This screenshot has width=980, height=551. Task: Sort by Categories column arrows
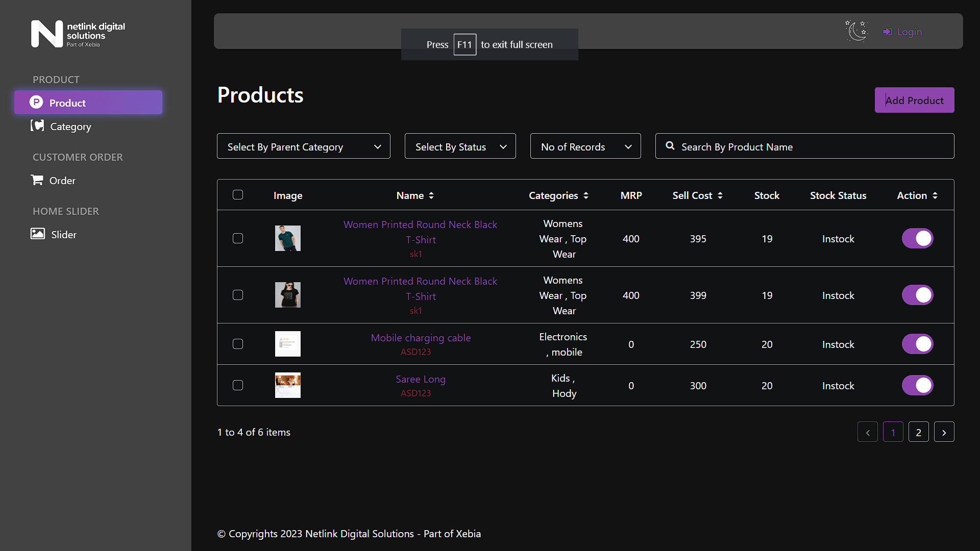click(x=586, y=195)
